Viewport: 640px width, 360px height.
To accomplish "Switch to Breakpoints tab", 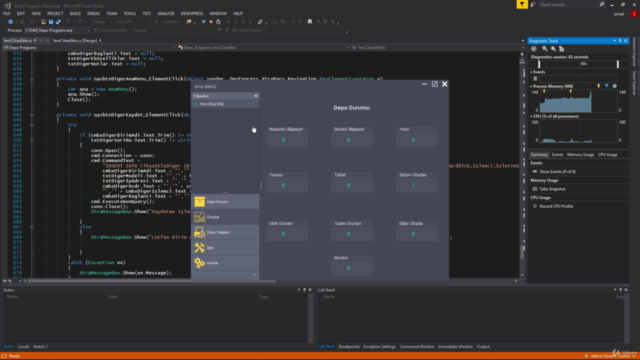I will [x=349, y=347].
